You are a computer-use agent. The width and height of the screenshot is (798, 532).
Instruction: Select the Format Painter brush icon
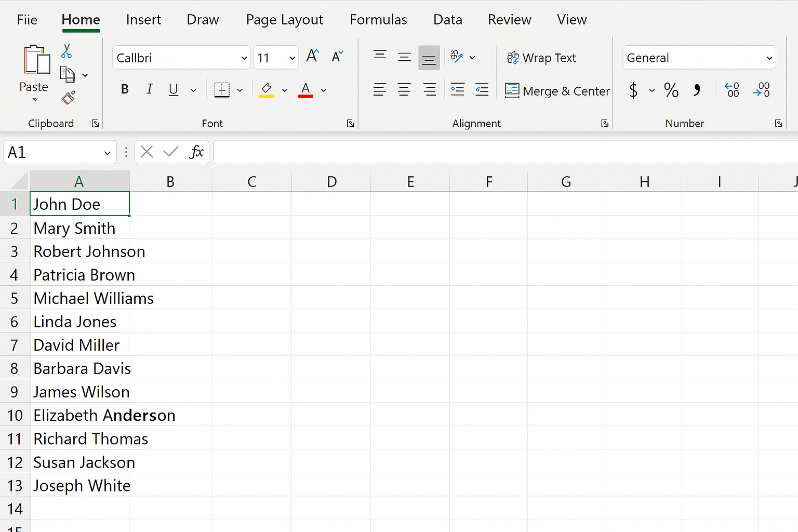coord(68,98)
